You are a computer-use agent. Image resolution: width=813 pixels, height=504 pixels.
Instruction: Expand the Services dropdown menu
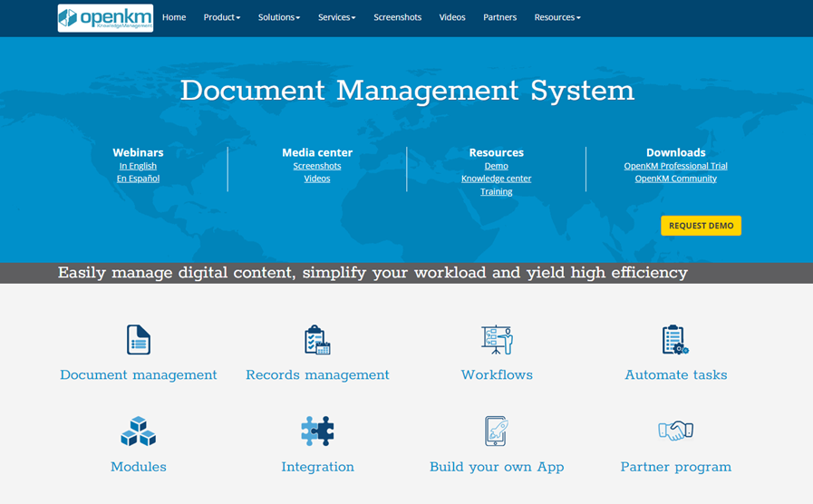click(336, 17)
